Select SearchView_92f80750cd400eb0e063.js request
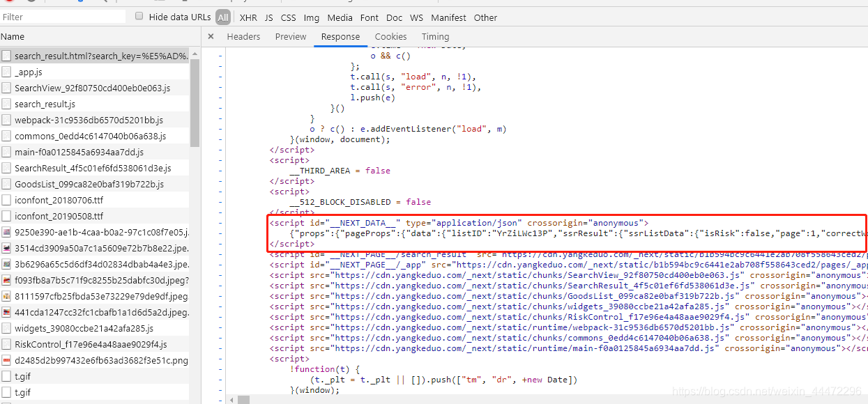Screen dimensions: 868x404 tap(95, 88)
